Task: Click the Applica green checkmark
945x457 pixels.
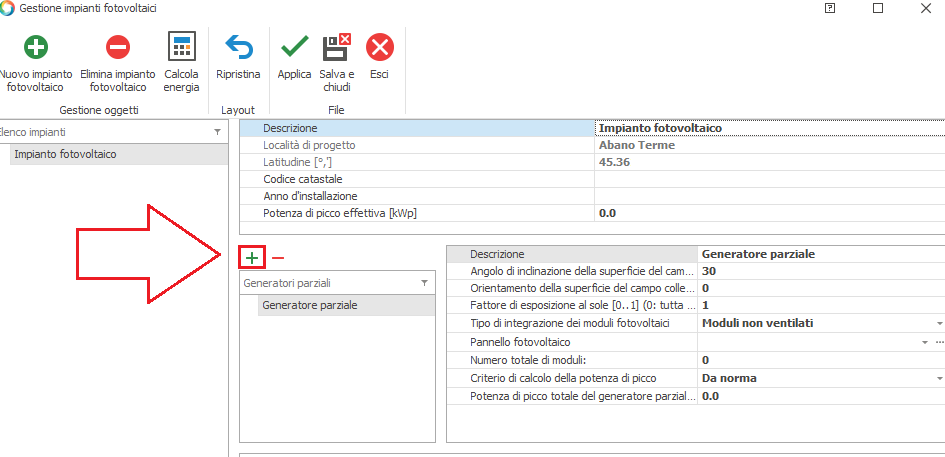Action: (x=294, y=47)
